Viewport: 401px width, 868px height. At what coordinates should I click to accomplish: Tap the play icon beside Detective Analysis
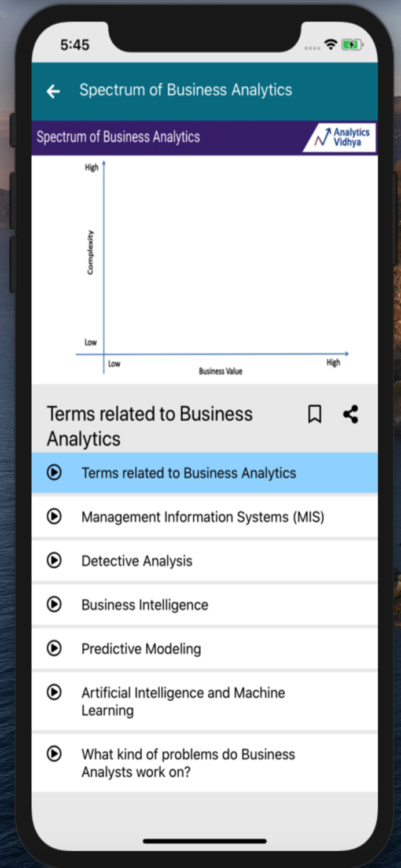tap(54, 560)
